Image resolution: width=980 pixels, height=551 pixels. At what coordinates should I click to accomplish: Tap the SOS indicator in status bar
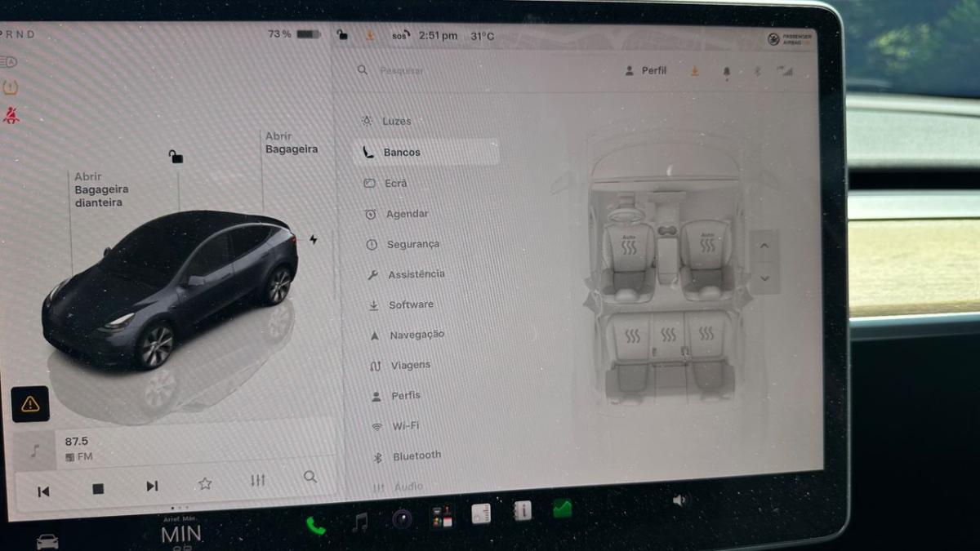[x=399, y=36]
